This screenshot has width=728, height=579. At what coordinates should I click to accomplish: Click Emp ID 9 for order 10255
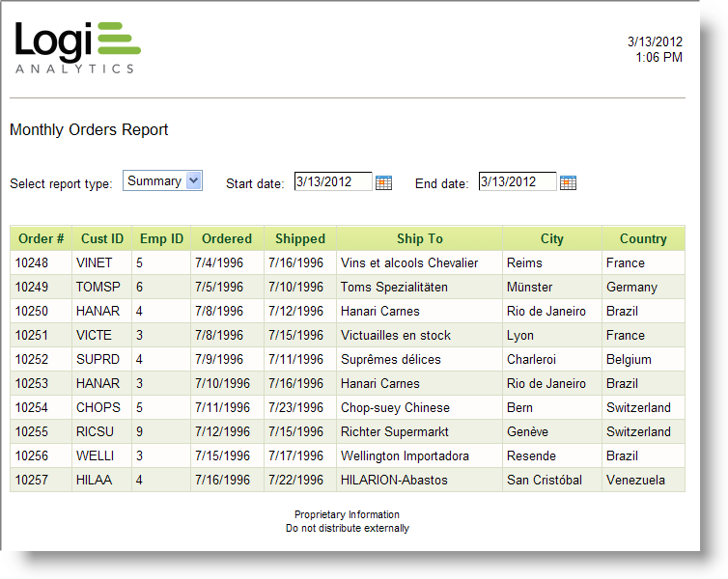(x=139, y=431)
